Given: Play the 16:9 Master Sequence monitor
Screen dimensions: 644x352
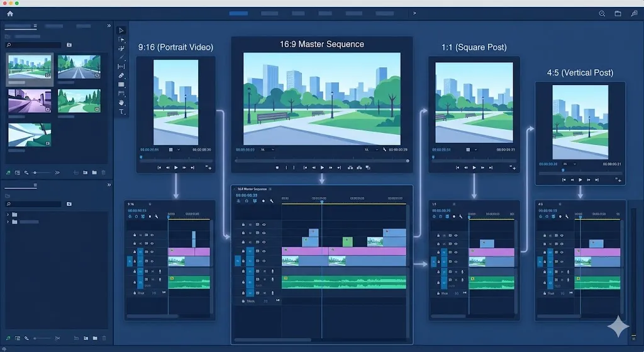Looking at the screenshot, I should 322,167.
